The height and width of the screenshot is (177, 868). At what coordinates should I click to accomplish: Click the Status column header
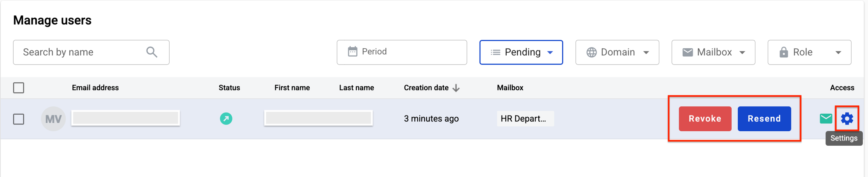[x=229, y=88]
